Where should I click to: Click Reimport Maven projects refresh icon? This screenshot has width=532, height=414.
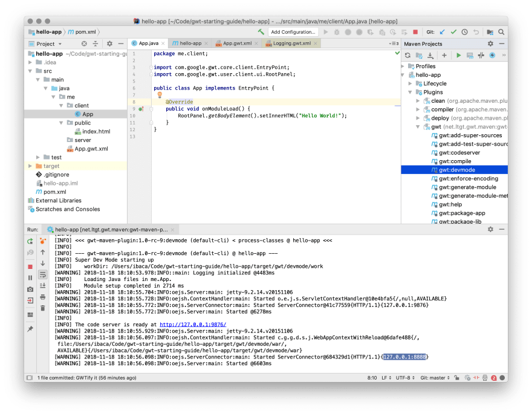(x=408, y=55)
